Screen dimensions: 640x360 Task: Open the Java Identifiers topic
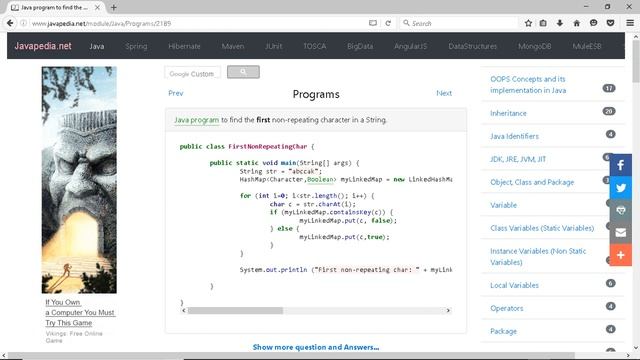coord(514,136)
